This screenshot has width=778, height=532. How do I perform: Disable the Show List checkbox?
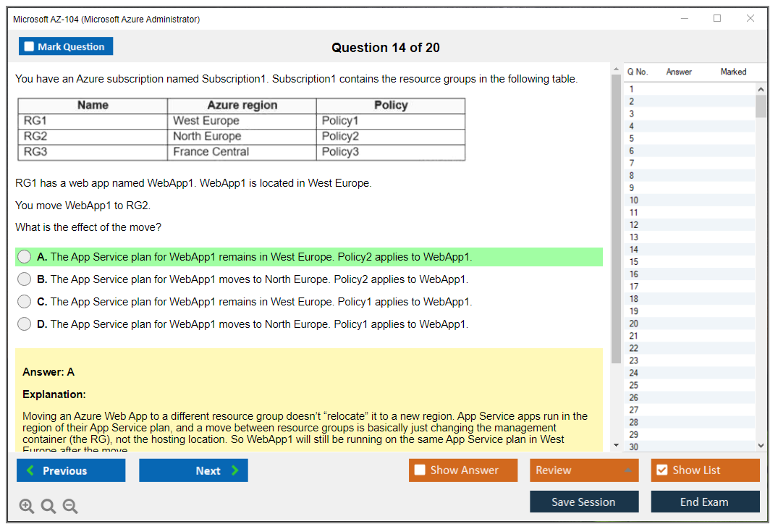point(661,470)
